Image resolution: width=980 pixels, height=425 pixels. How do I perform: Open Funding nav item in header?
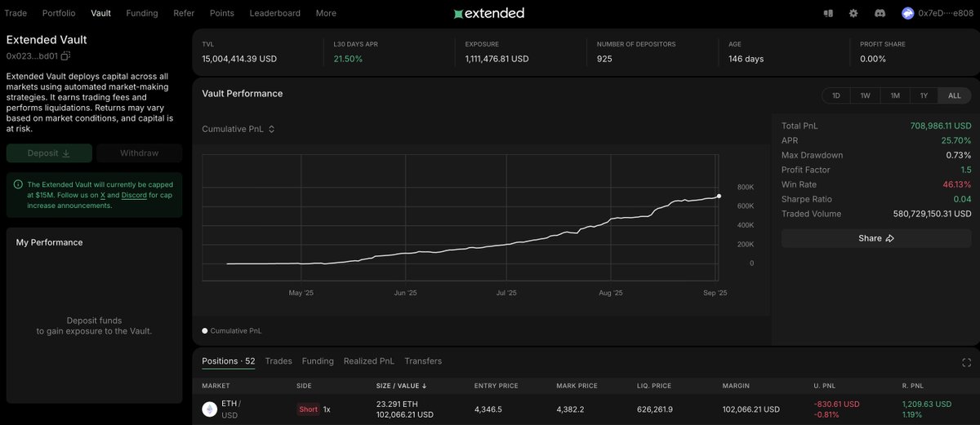(x=142, y=13)
